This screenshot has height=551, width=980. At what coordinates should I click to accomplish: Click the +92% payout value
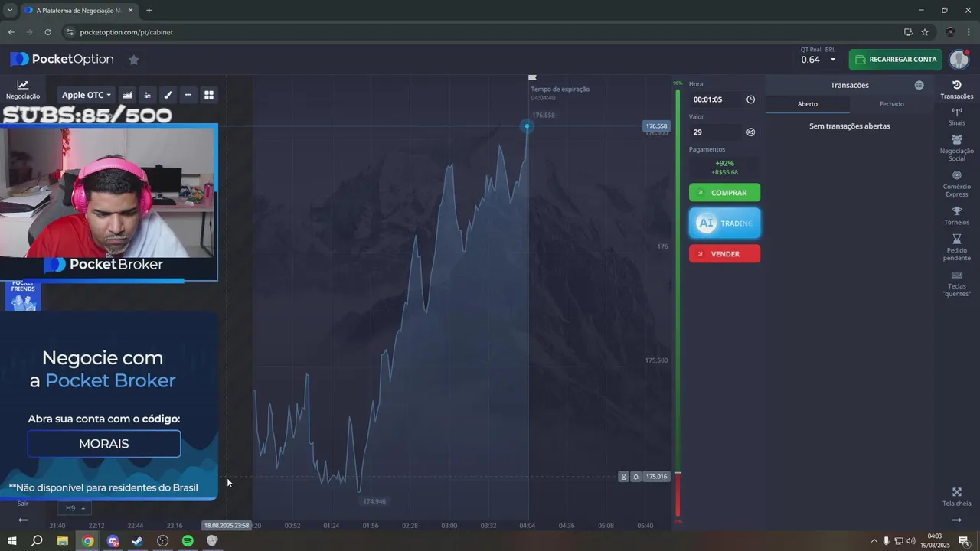click(x=724, y=163)
